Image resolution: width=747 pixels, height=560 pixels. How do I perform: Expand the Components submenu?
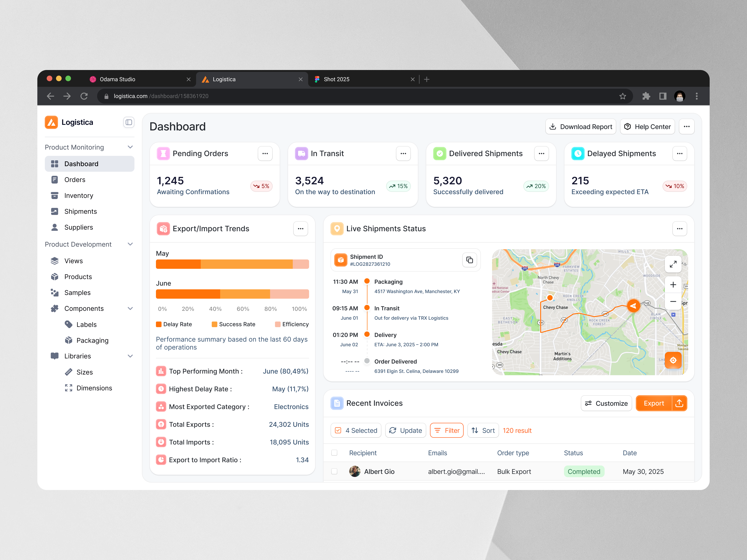coord(130,308)
